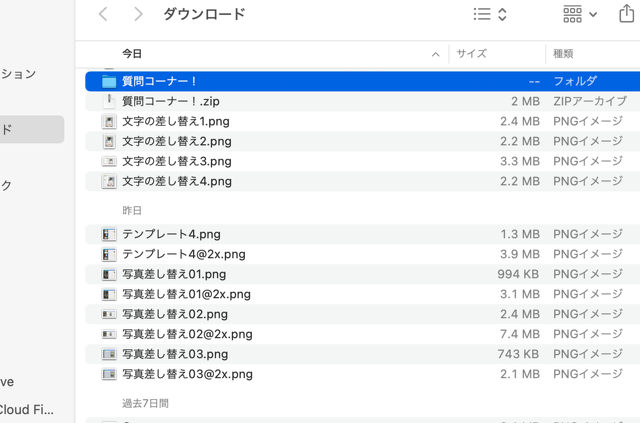Open the group-by grid dropdown
Screen dimensions: 640x423
pos(580,14)
